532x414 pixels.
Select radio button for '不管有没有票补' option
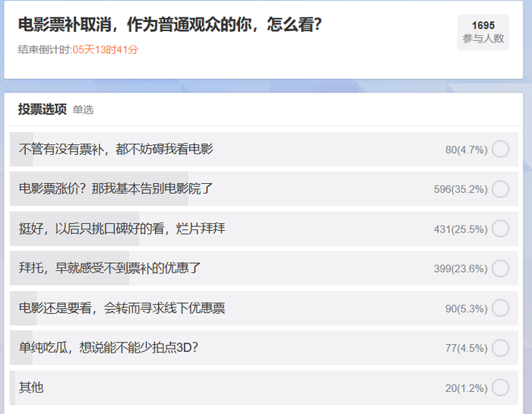pos(500,149)
